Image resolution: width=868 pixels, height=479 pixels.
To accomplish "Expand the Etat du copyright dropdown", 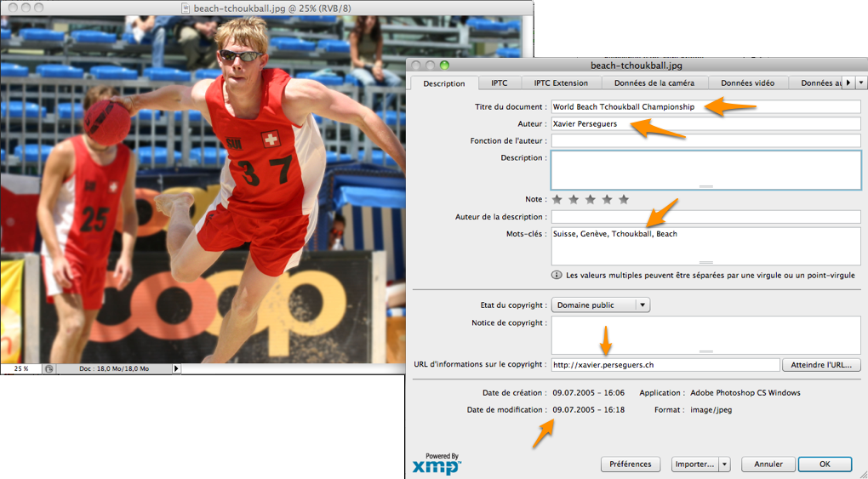I will point(642,305).
